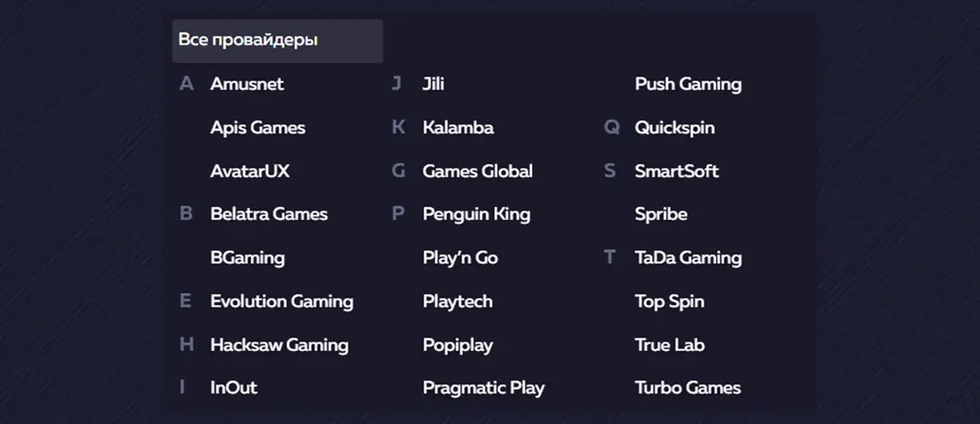Select the "Все провайдеры" option

coord(248,40)
